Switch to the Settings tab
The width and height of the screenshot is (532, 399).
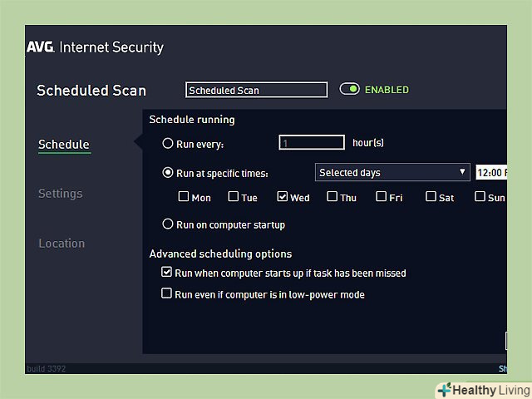(x=61, y=194)
